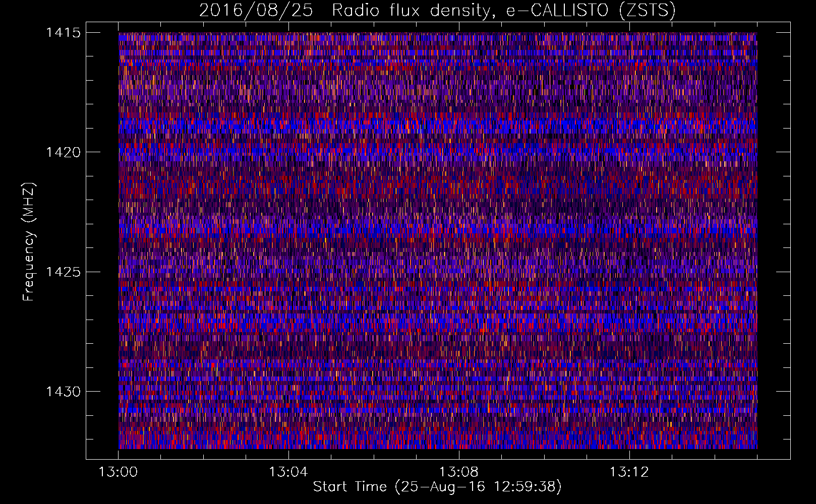Click the 1425 frequency tick label
Screen dimensions: 816x504
(x=64, y=272)
